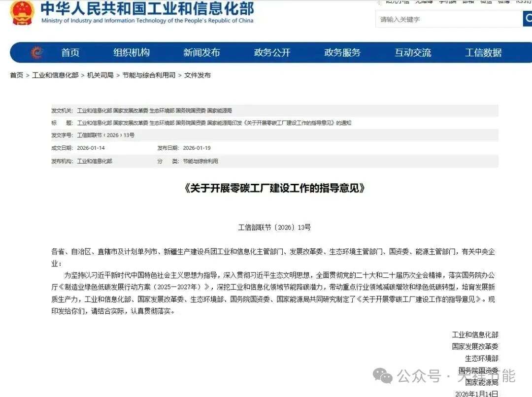The height and width of the screenshot is (397, 532).
Task: Open the 政务服务 menu item
Action: pyautogui.click(x=342, y=53)
